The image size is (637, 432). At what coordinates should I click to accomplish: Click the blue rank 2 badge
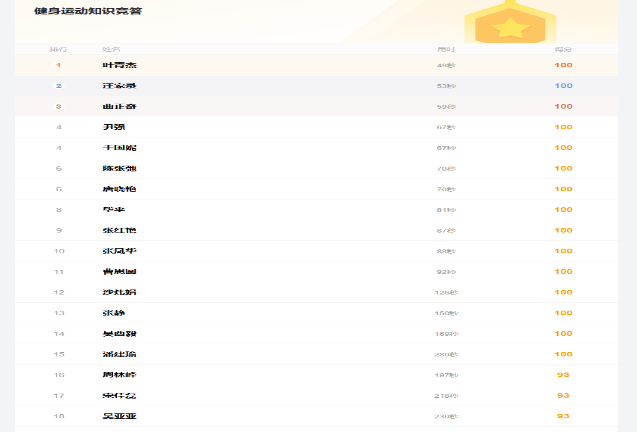pos(58,86)
